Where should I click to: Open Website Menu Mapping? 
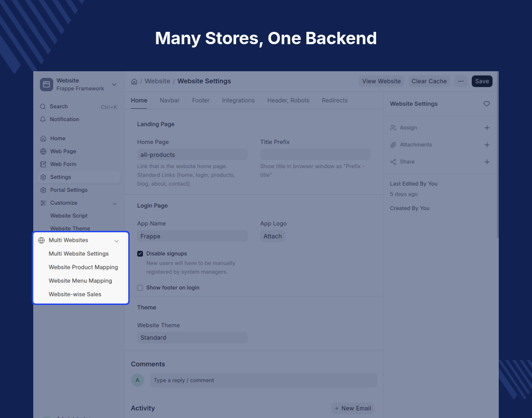80,281
